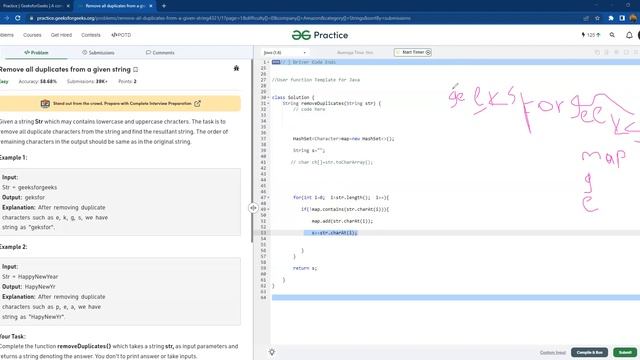Click the hint lightbulb icon
The height and width of the screenshot is (360, 640).
[272, 352]
